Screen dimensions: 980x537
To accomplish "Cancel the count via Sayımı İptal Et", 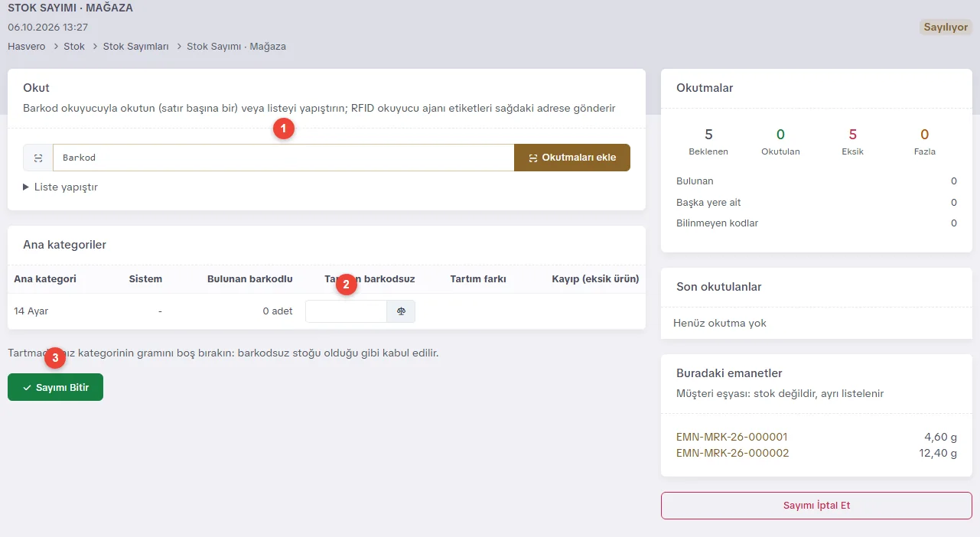I will (816, 506).
